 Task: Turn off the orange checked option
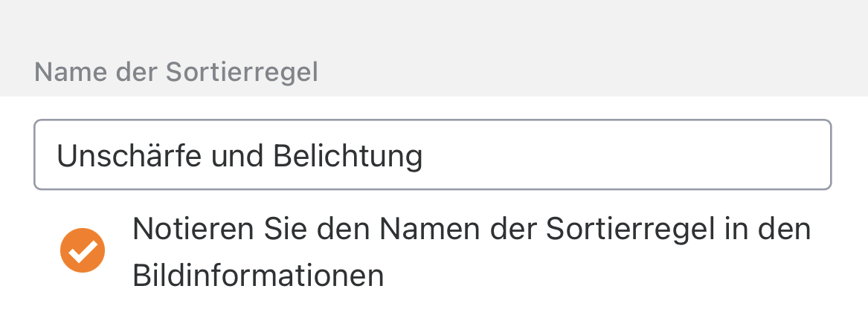[x=83, y=251]
